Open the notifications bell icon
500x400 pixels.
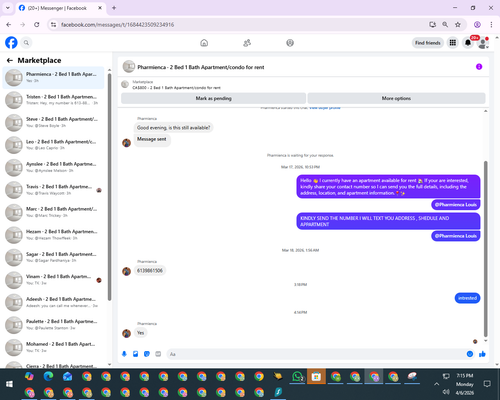(x=468, y=43)
